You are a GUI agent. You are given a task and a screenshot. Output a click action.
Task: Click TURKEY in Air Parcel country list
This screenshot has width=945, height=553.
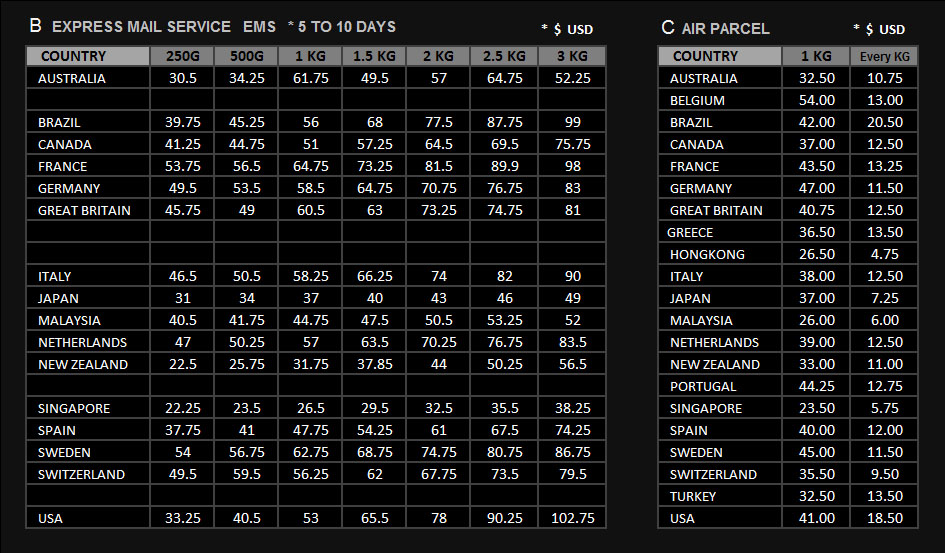click(x=692, y=496)
